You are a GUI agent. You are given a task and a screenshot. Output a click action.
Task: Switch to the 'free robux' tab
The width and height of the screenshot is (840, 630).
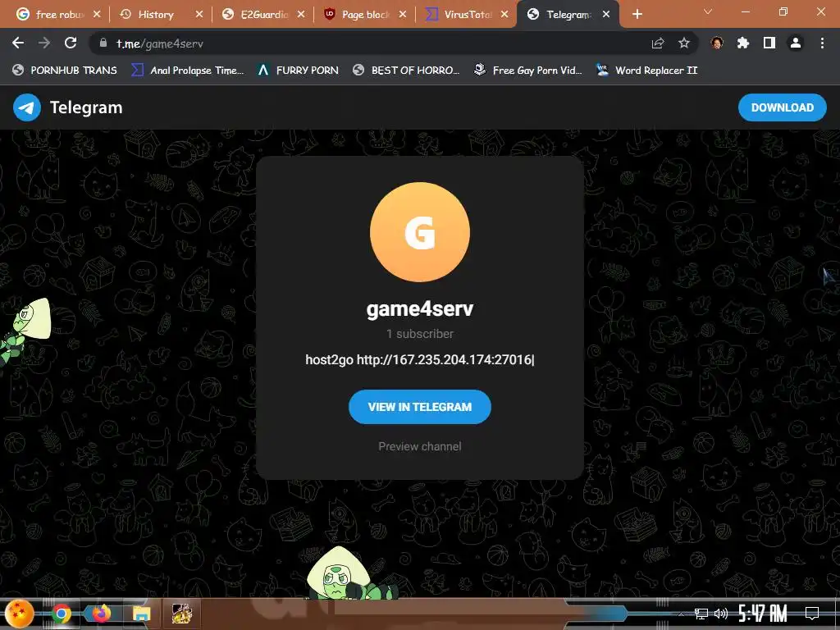tap(58, 15)
